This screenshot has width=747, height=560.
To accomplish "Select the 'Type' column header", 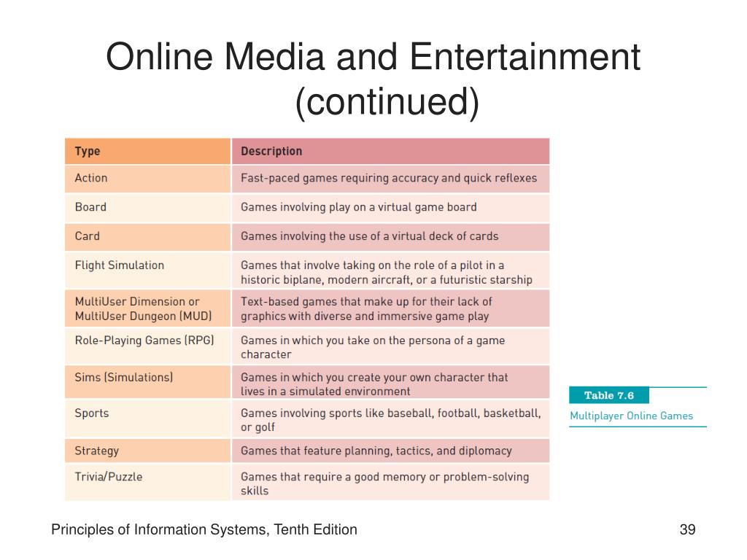I will [x=147, y=152].
